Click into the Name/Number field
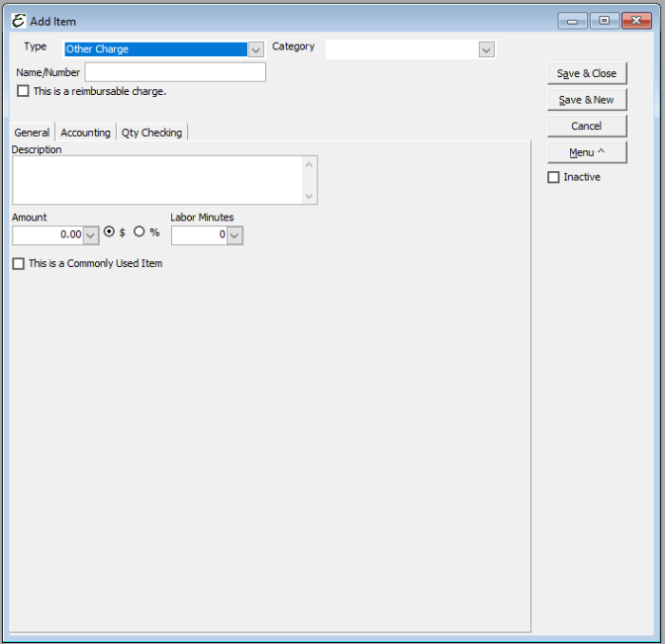The height and width of the screenshot is (644, 665). pyautogui.click(x=175, y=72)
